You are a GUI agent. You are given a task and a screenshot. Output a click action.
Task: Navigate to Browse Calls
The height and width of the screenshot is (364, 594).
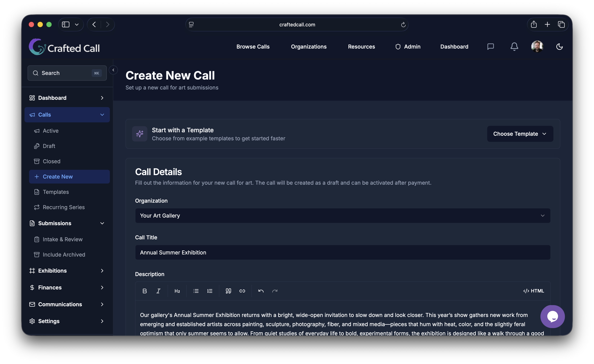pos(253,46)
